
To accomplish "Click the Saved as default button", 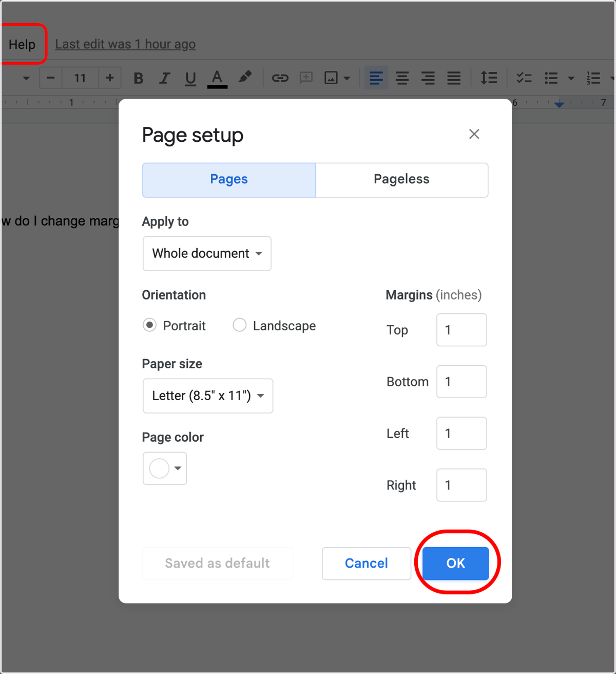I will coord(217,564).
